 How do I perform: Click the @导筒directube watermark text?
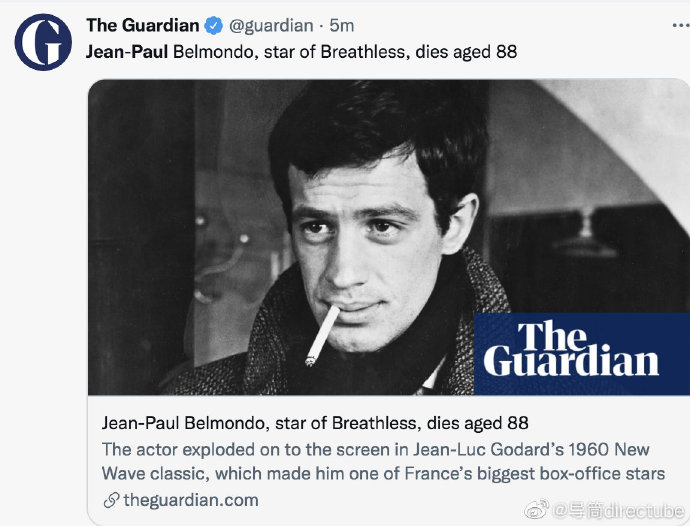click(x=618, y=511)
